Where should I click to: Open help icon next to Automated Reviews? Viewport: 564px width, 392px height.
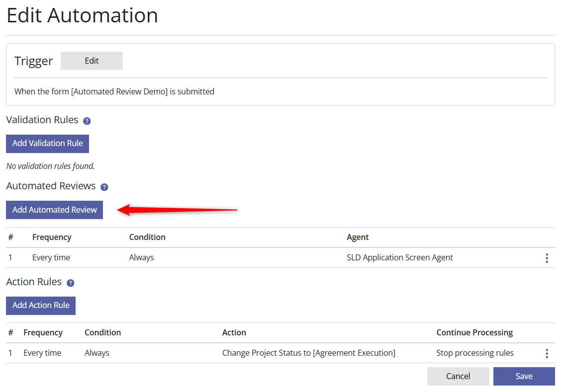coord(104,187)
